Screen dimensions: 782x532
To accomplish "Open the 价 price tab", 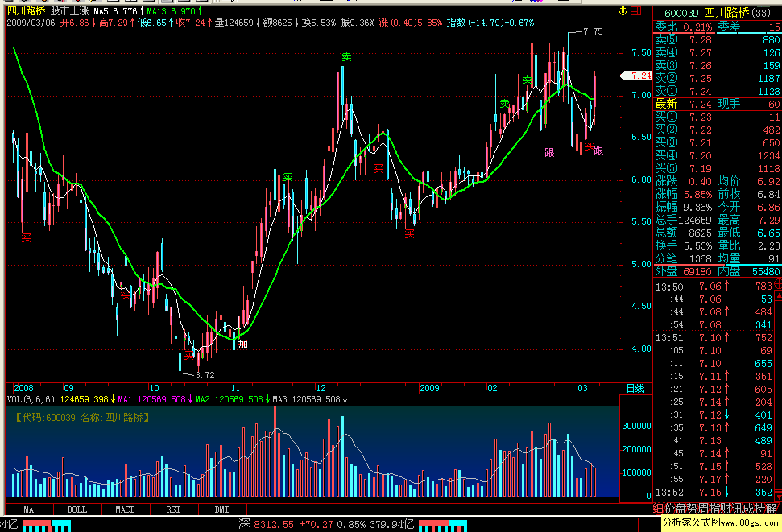I will tap(669, 509).
